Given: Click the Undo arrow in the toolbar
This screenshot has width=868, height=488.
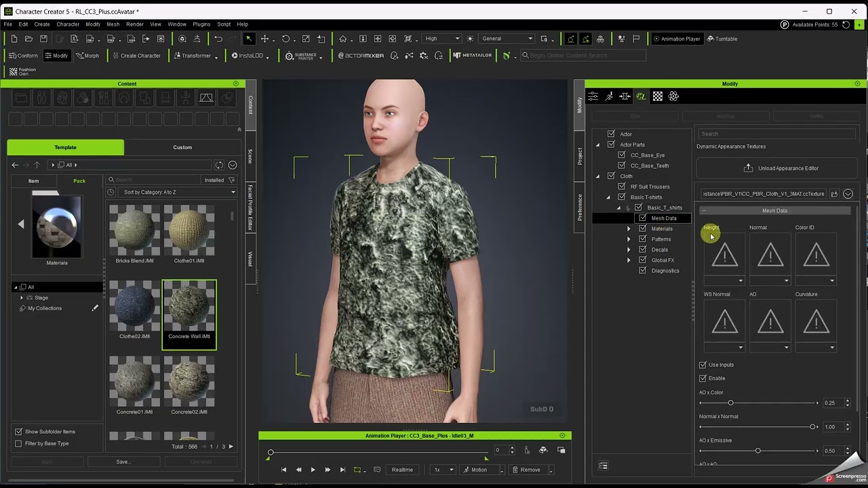Looking at the screenshot, I should point(218,39).
